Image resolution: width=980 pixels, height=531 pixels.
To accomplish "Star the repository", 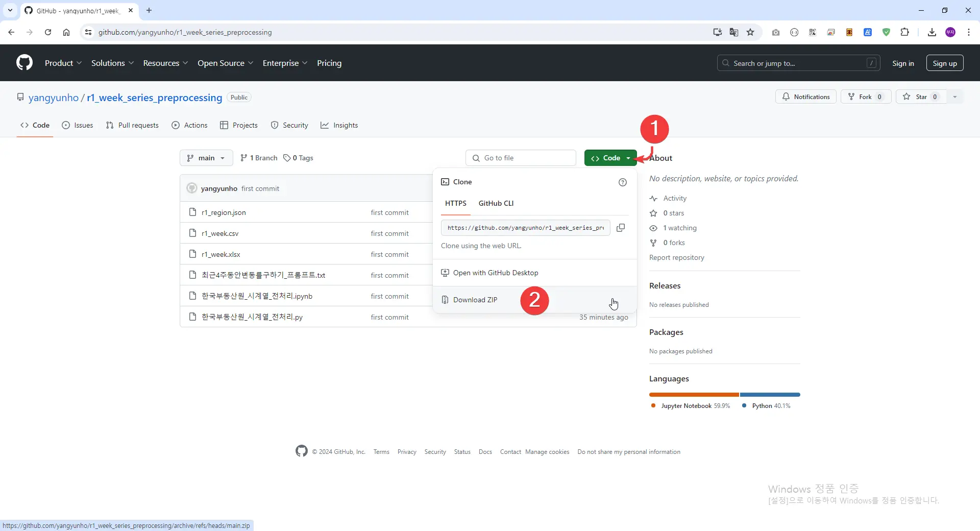I will tap(921, 96).
